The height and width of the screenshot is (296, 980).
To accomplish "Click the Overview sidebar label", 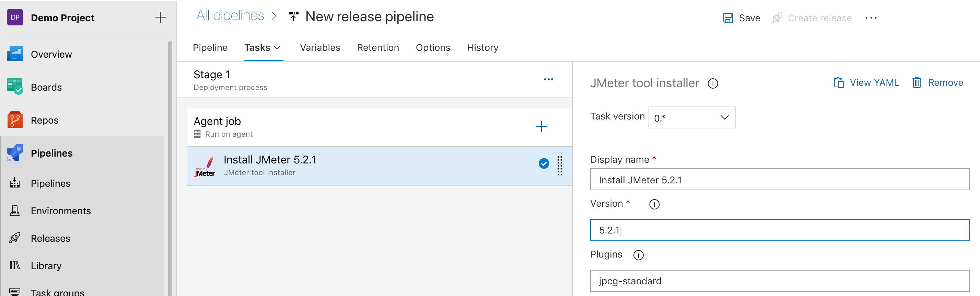I will [51, 55].
